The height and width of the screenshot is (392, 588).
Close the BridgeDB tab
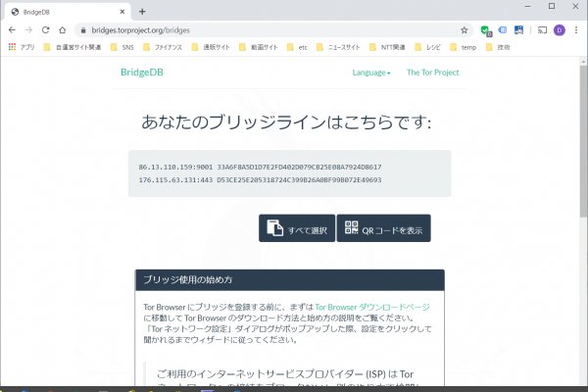point(123,11)
